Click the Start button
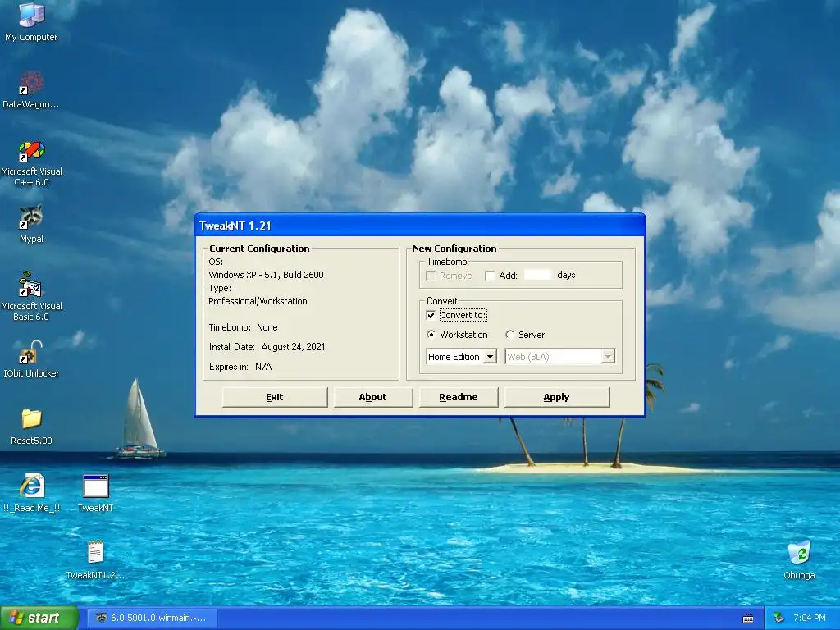 (x=39, y=618)
